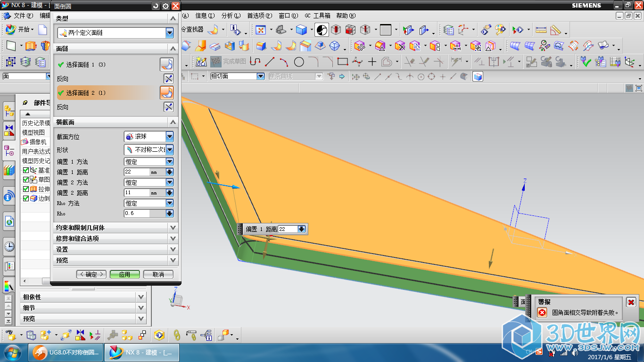Screen dimensions: 644x362
Task: Open the Rho 方法 dropdown
Action: pos(149,203)
